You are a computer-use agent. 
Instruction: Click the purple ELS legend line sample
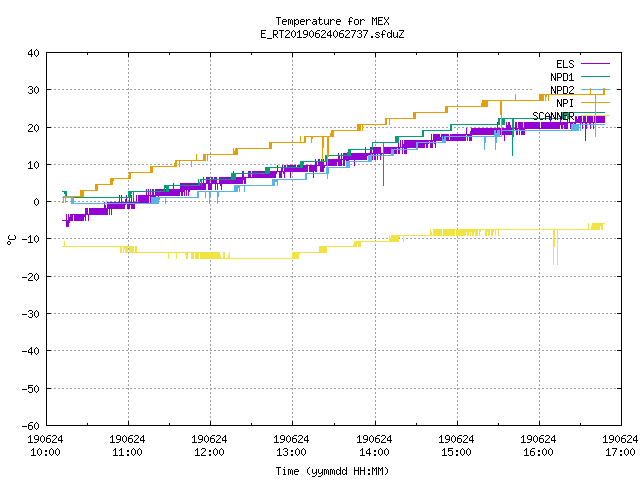(595, 64)
